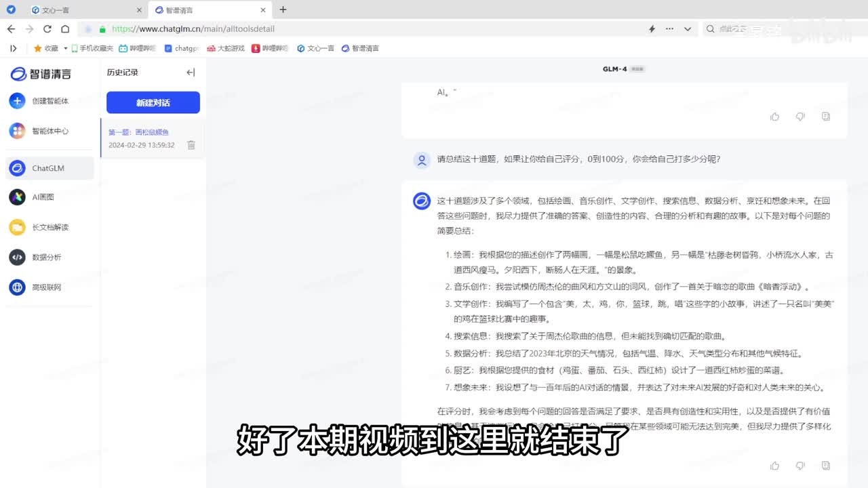The height and width of the screenshot is (488, 868).
Task: Delete the conversation with the trash icon
Action: pos(191,145)
